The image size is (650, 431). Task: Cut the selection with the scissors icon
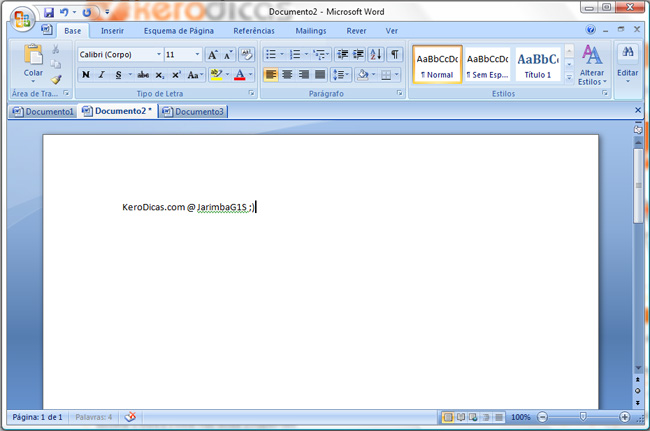(x=56, y=49)
